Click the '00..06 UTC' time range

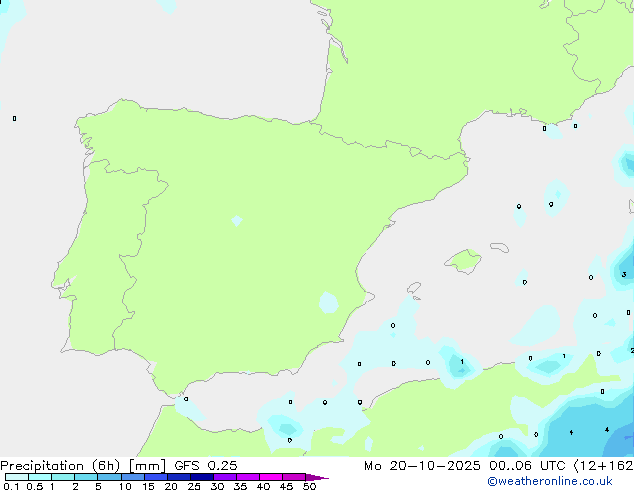click(x=527, y=466)
